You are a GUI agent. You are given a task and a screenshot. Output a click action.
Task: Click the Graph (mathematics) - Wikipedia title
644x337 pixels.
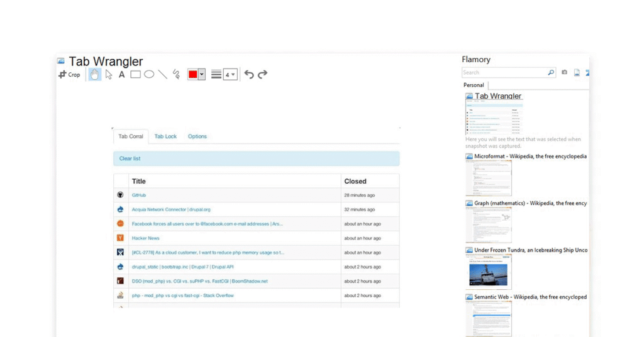tap(530, 203)
